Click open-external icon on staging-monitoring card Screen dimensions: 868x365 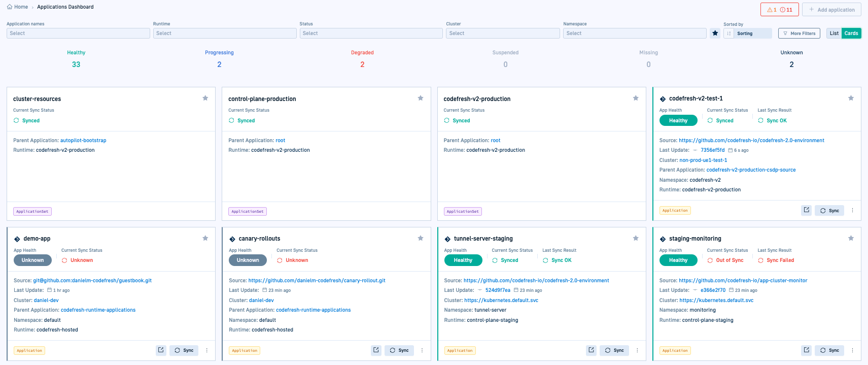click(x=806, y=350)
